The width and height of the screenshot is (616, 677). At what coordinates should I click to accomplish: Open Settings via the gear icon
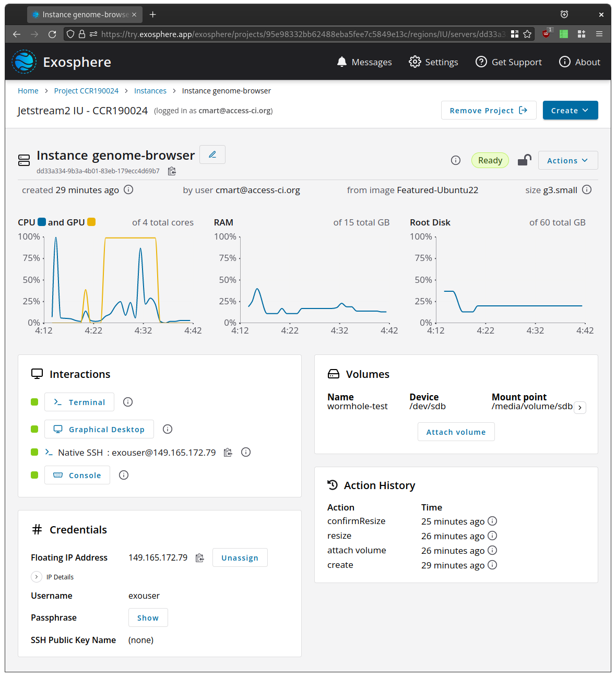pyautogui.click(x=415, y=62)
